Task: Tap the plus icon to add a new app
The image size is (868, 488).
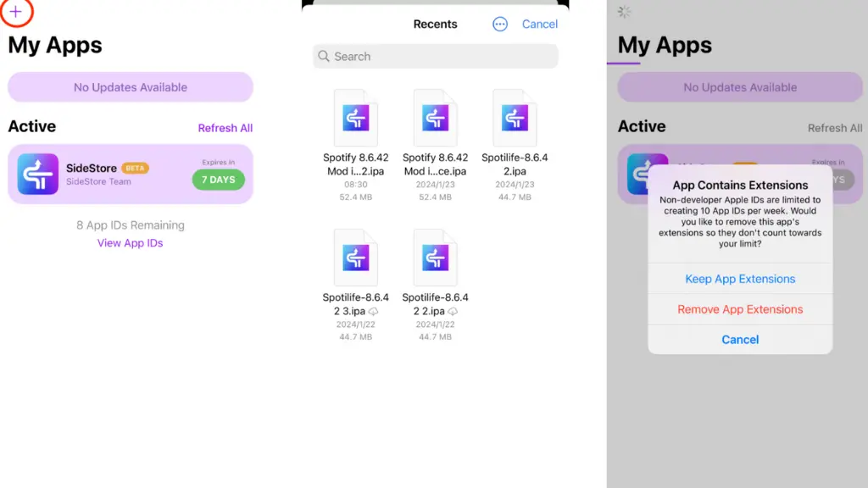Action: 17,14
